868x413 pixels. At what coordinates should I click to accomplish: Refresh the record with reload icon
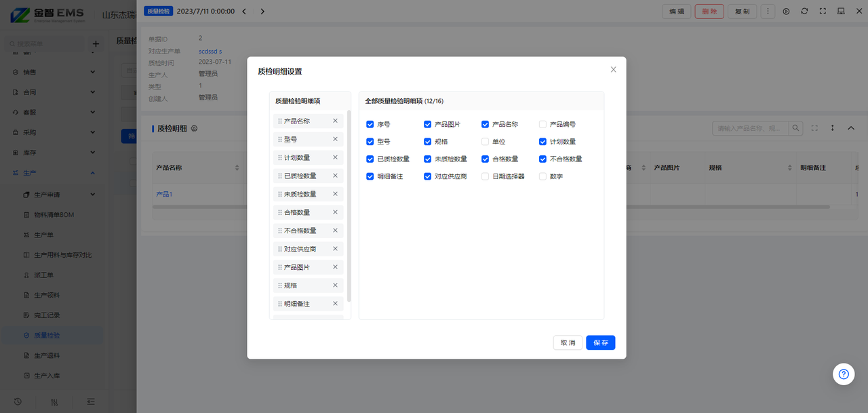tap(804, 12)
